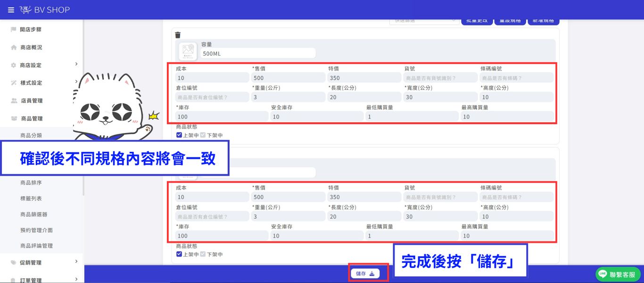Toggle the hamburger menu in header

coord(11,10)
